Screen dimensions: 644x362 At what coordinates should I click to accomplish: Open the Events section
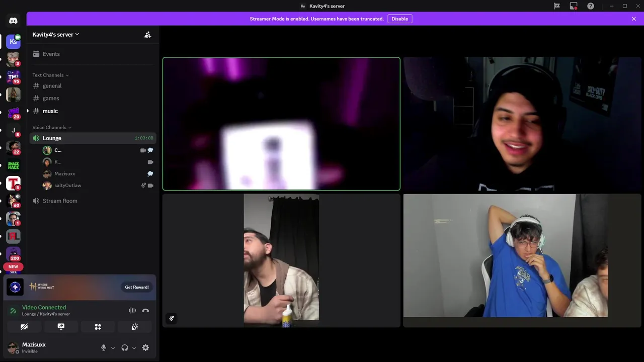[93, 54]
